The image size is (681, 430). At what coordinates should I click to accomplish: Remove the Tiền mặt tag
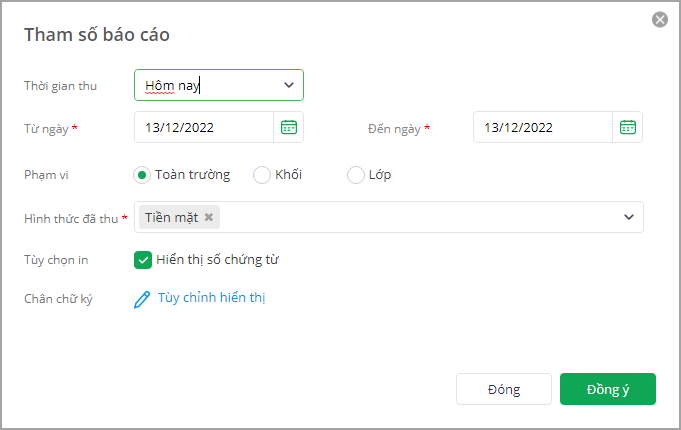(209, 217)
